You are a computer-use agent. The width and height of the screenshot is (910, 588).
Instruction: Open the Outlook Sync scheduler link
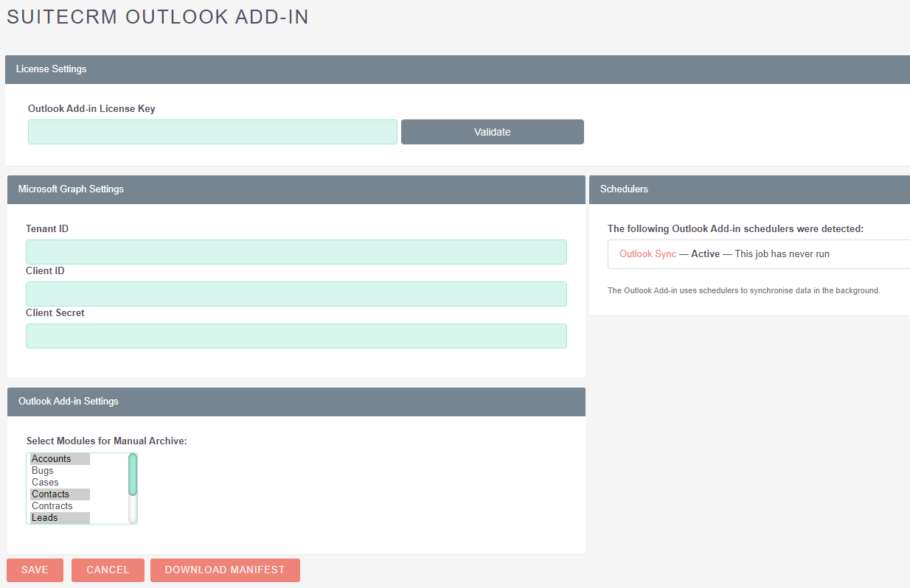pos(647,253)
